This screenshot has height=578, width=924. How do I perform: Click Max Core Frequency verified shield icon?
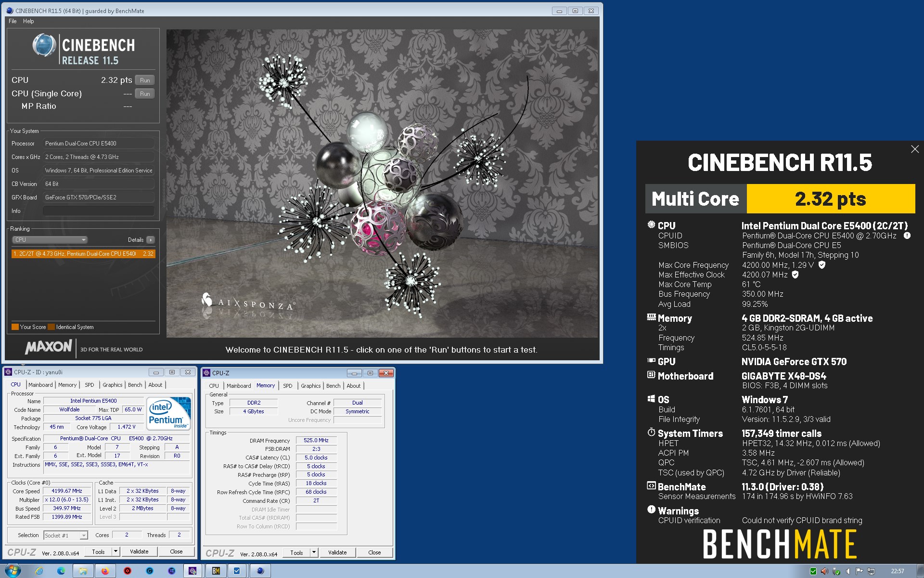822,265
